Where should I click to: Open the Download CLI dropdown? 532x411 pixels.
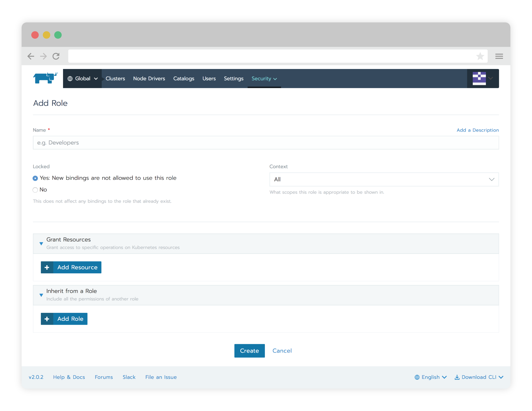479,377
